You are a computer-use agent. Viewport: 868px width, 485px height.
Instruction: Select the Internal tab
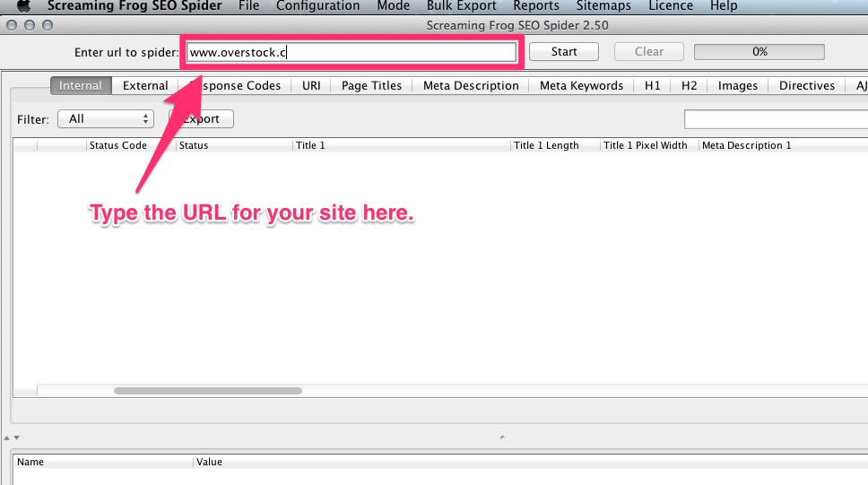pyautogui.click(x=81, y=85)
